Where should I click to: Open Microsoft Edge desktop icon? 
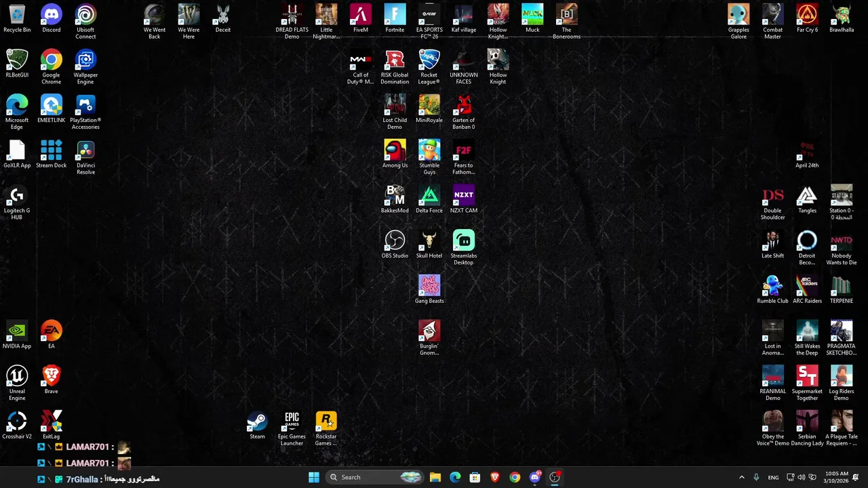tap(17, 112)
